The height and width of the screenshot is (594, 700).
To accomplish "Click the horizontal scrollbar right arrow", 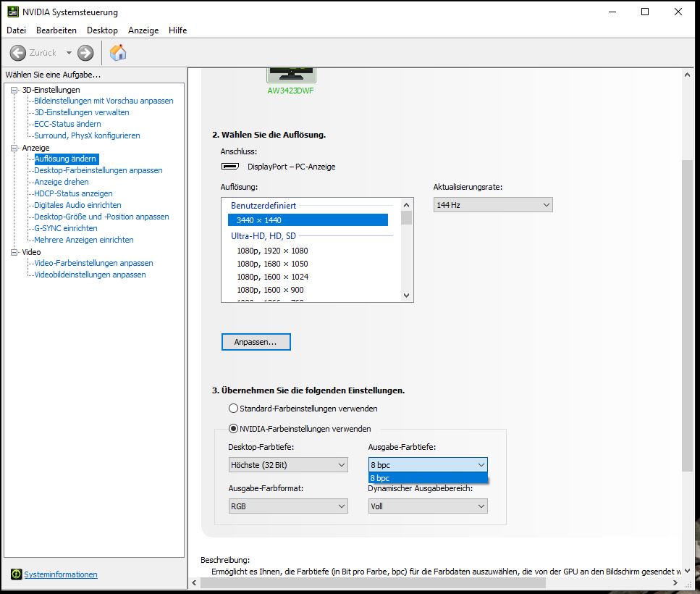I will 675,583.
